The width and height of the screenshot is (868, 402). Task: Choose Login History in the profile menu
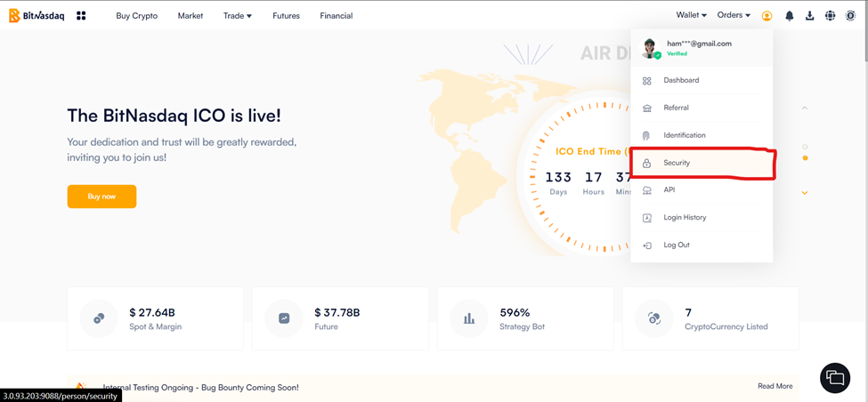point(685,217)
